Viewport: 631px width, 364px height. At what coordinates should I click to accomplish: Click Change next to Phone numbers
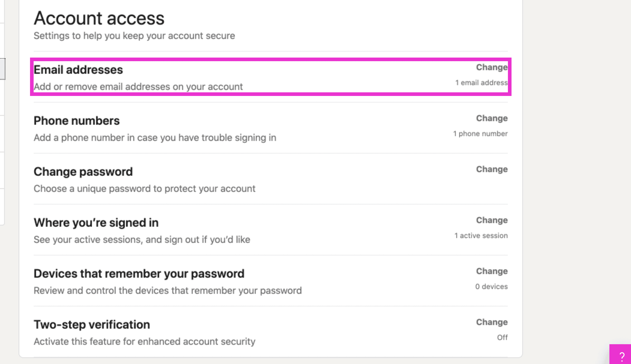click(x=492, y=118)
